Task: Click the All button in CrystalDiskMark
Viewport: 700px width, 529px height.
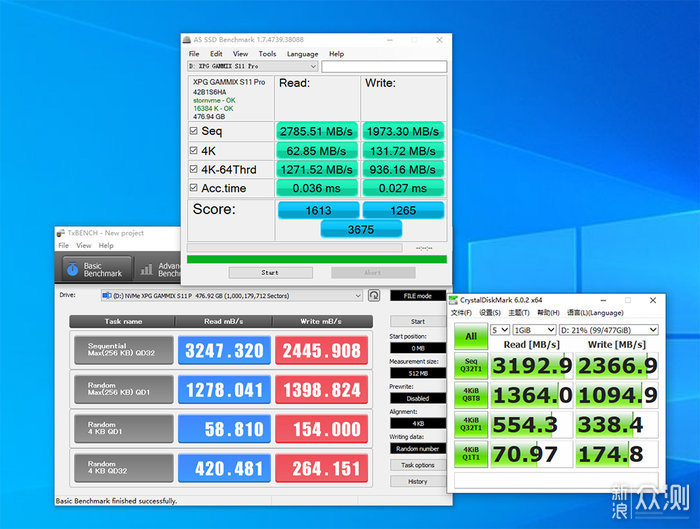Action: click(471, 336)
